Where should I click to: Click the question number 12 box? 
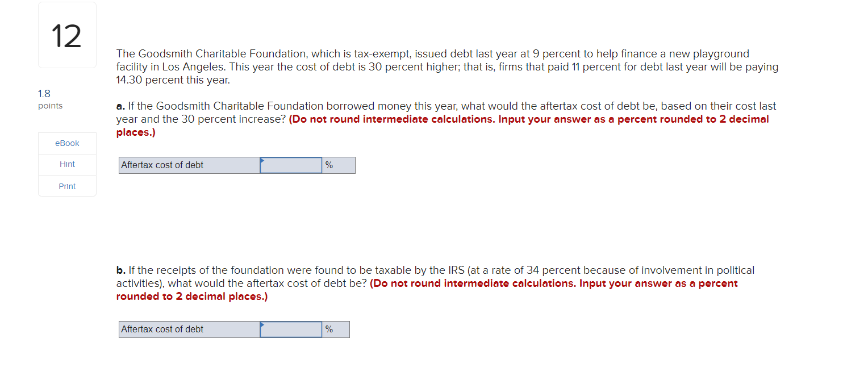[66, 34]
